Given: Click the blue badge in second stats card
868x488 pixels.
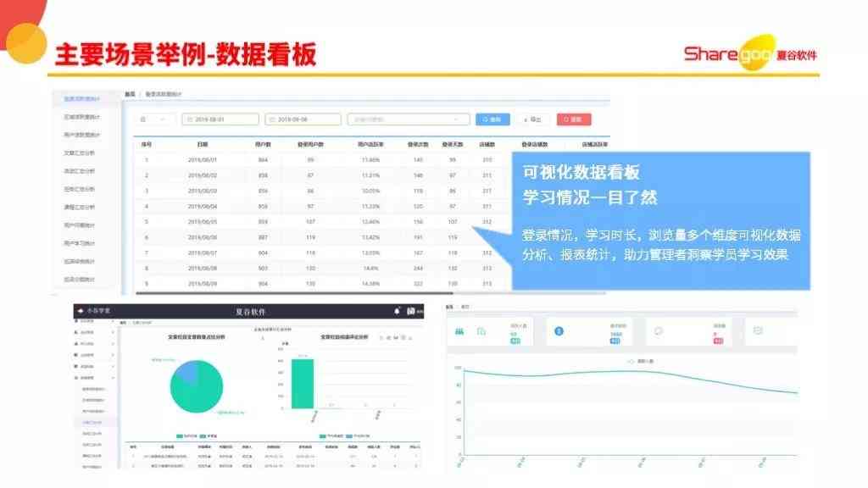Looking at the screenshot, I should (x=615, y=341).
